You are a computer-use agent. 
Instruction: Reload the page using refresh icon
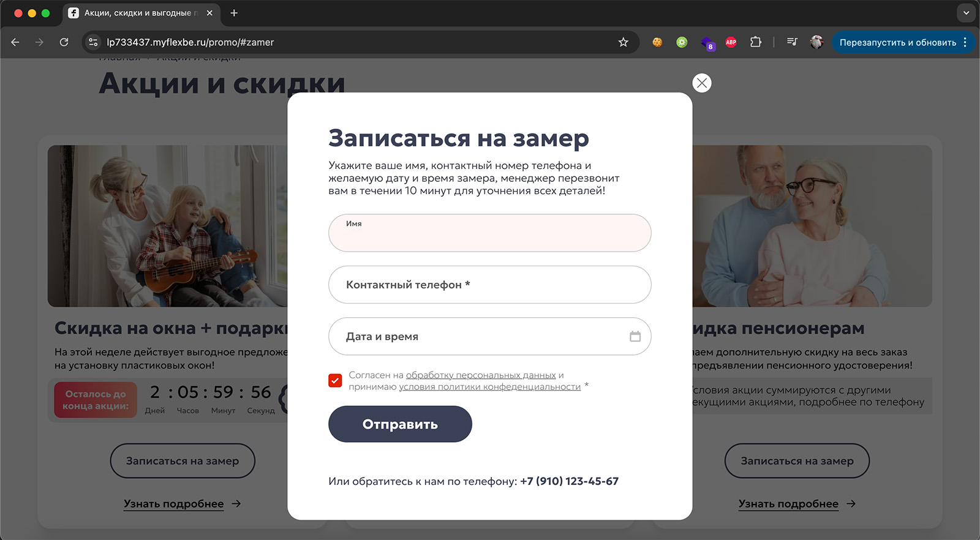point(64,42)
